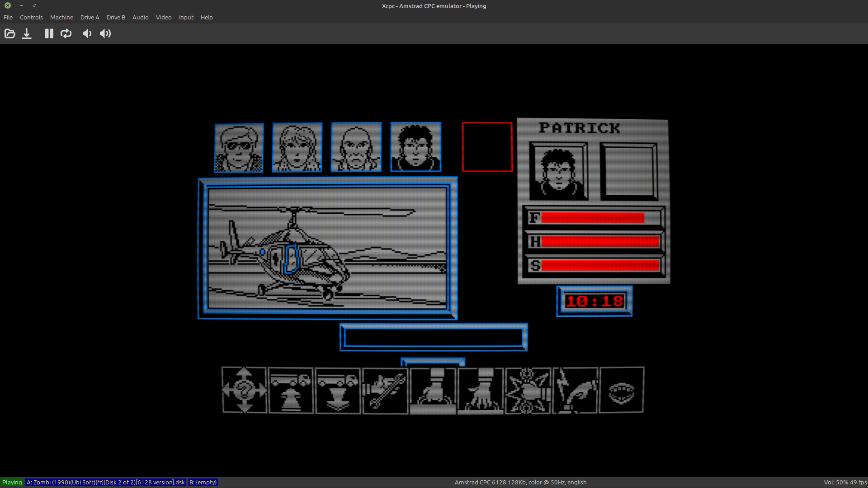Select the hand pick-up action icon

[x=433, y=390]
